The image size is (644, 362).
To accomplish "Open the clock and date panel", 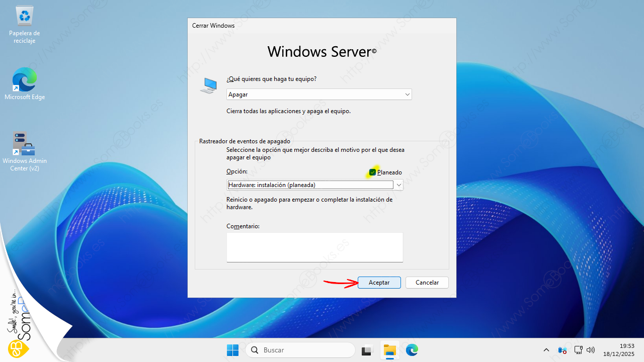I will (x=620, y=350).
